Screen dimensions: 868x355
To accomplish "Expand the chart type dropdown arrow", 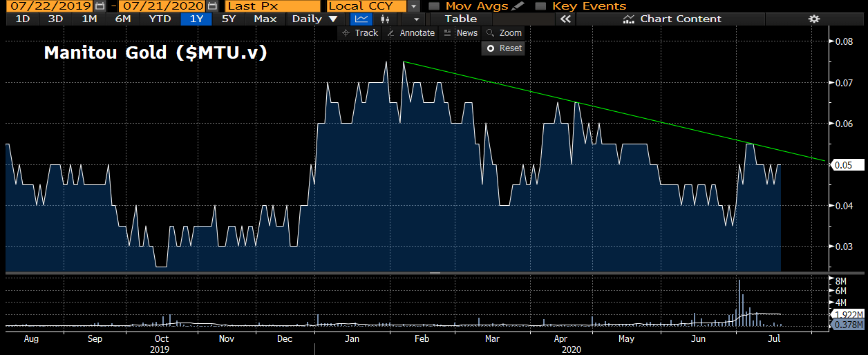I will click(x=415, y=19).
